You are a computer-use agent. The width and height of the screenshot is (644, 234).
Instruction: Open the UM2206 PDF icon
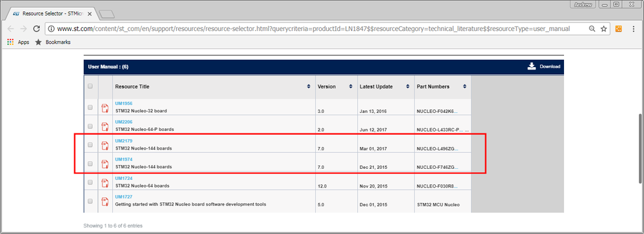click(x=105, y=126)
